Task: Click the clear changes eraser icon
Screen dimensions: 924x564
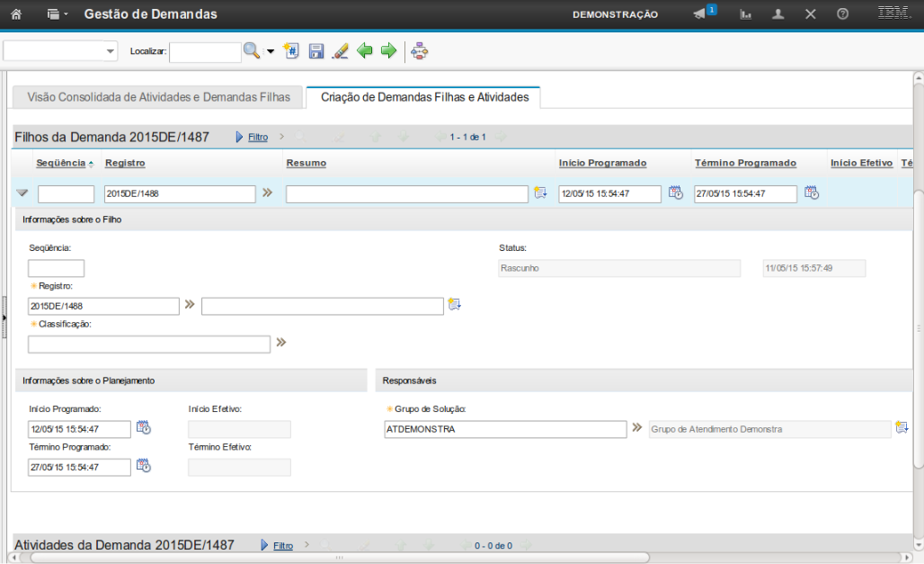Action: [x=340, y=51]
